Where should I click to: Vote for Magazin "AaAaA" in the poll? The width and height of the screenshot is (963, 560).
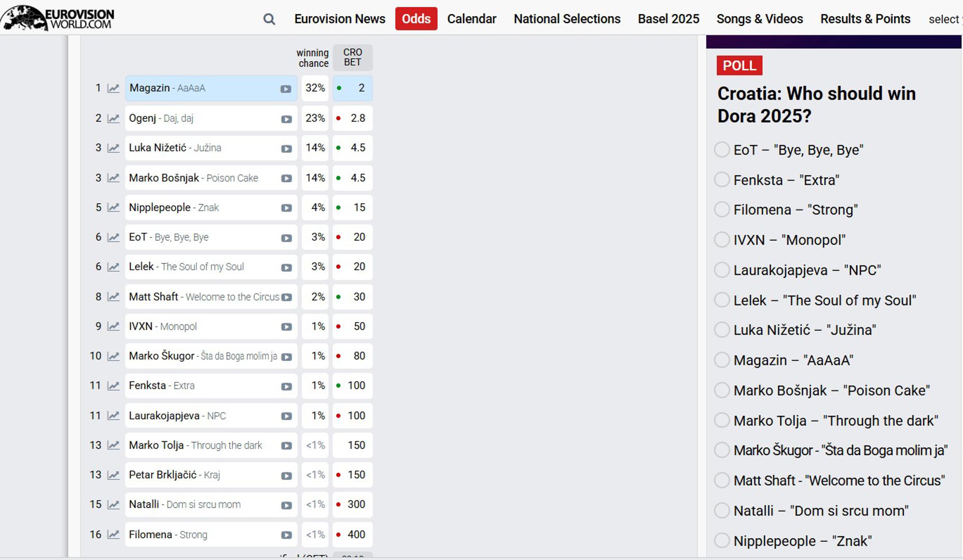point(722,360)
